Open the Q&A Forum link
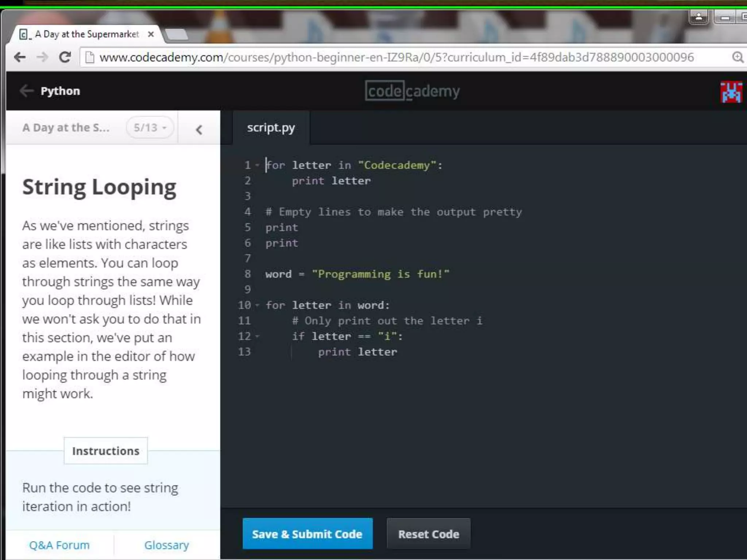 [59, 545]
